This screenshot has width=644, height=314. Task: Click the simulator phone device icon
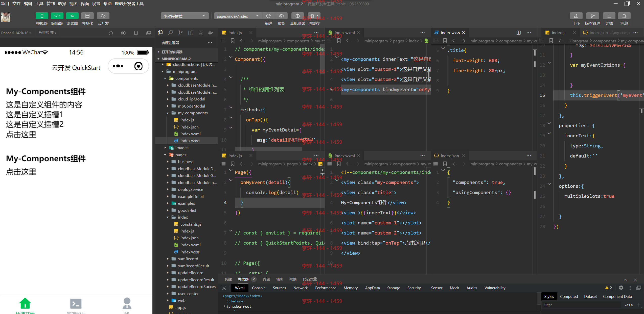[136, 33]
